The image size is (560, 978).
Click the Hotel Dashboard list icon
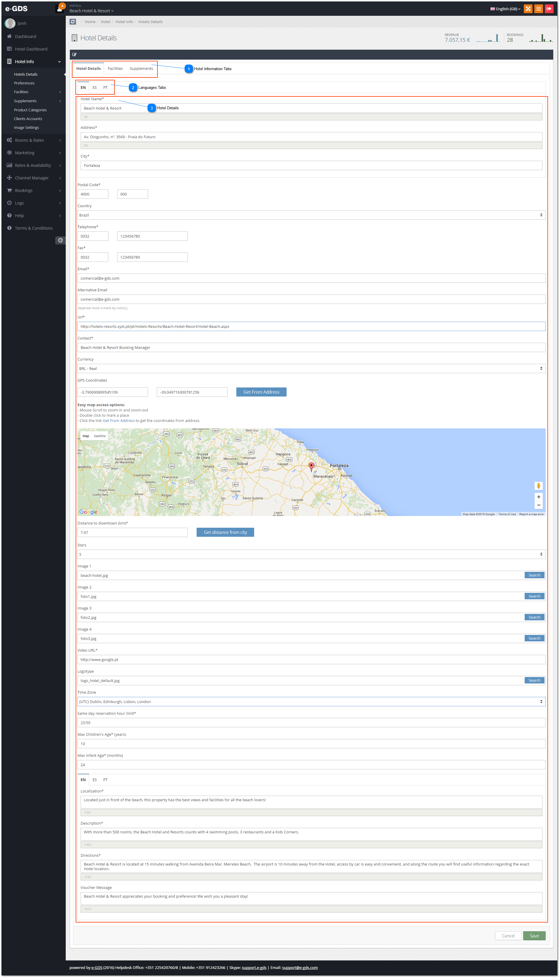click(x=9, y=49)
